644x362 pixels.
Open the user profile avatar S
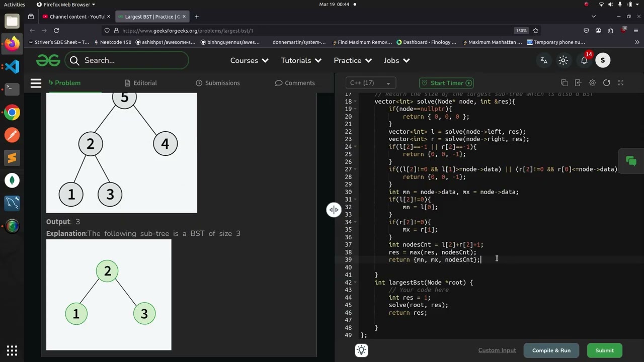pyautogui.click(x=603, y=60)
